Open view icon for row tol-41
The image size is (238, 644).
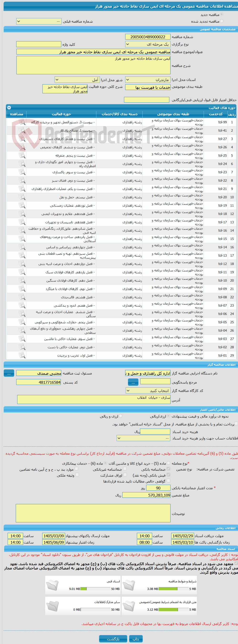pyautogui.click(x=22, y=130)
